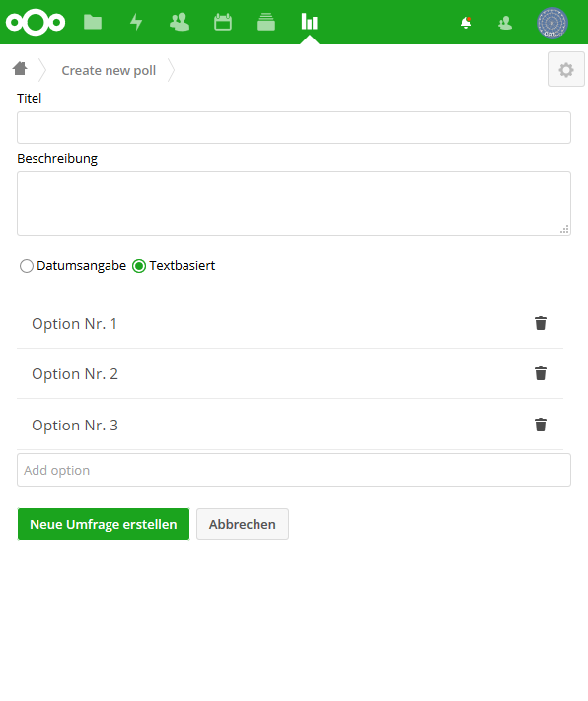Open the contacts menu in header
Image resolution: width=588 pixels, height=701 pixels.
coord(505,23)
